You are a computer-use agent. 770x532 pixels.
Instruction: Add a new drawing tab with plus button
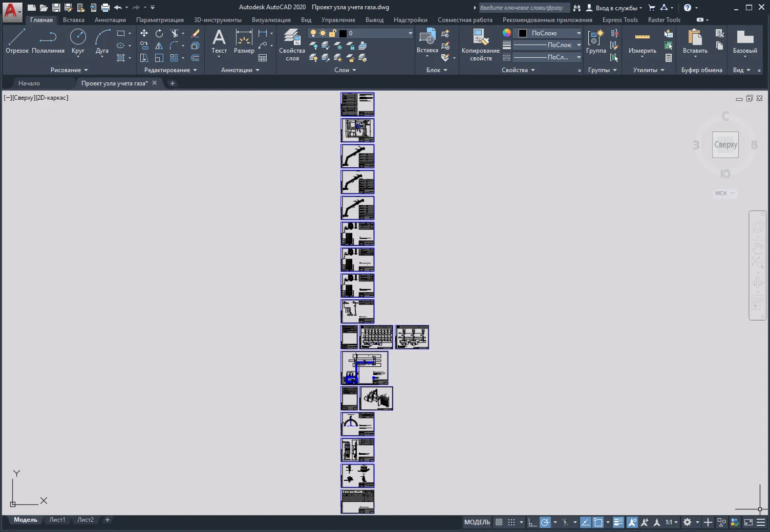(x=173, y=83)
